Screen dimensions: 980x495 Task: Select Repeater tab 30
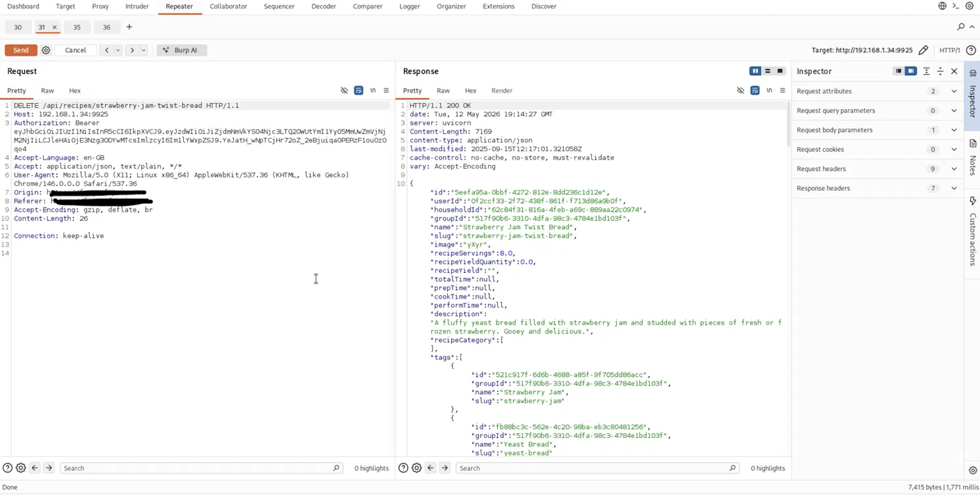coord(18,27)
